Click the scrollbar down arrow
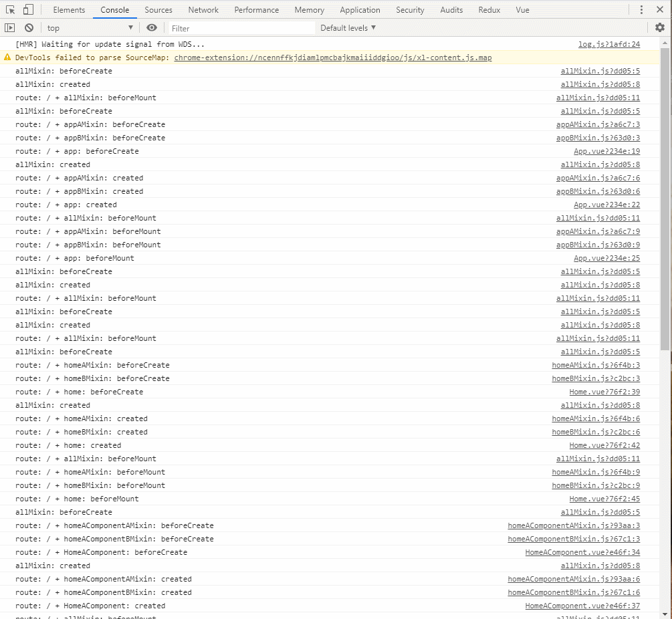Screen dimensions: 672x619 pyautogui.click(x=665, y=614)
